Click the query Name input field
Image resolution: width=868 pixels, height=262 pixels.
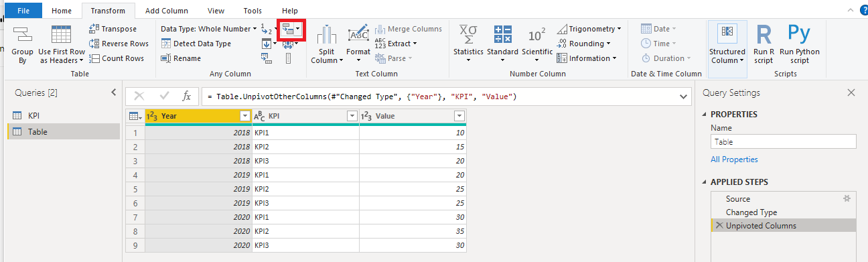click(x=783, y=141)
